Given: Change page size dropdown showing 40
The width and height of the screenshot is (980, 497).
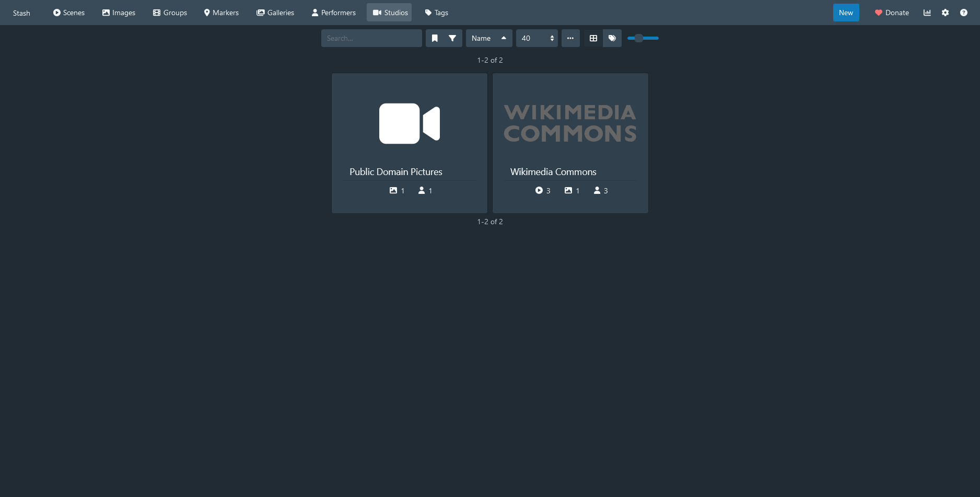Looking at the screenshot, I should click(x=537, y=38).
